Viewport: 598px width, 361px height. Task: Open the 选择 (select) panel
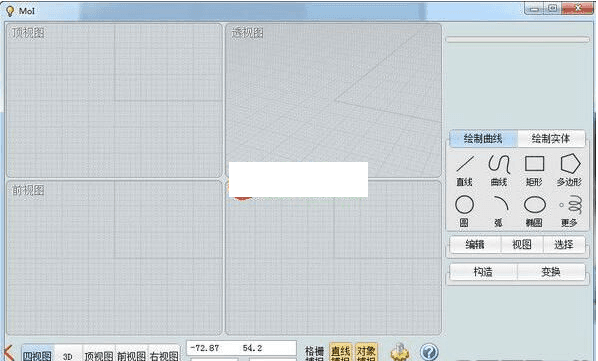pyautogui.click(x=564, y=244)
